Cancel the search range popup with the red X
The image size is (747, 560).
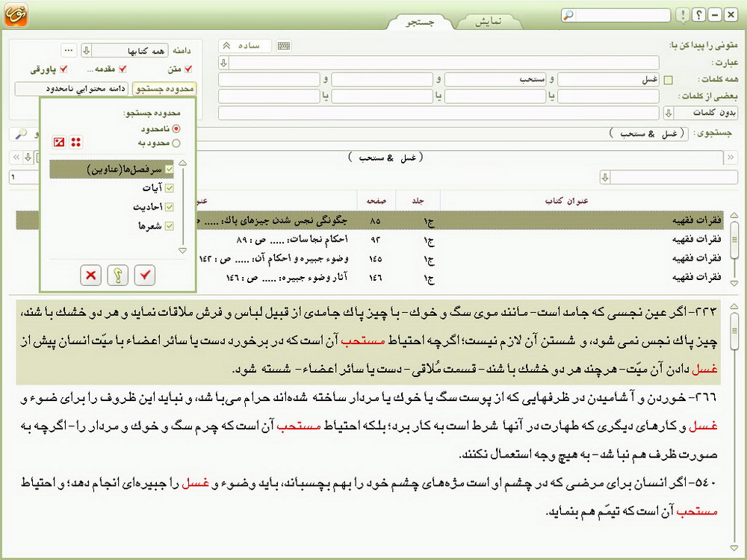(90, 276)
